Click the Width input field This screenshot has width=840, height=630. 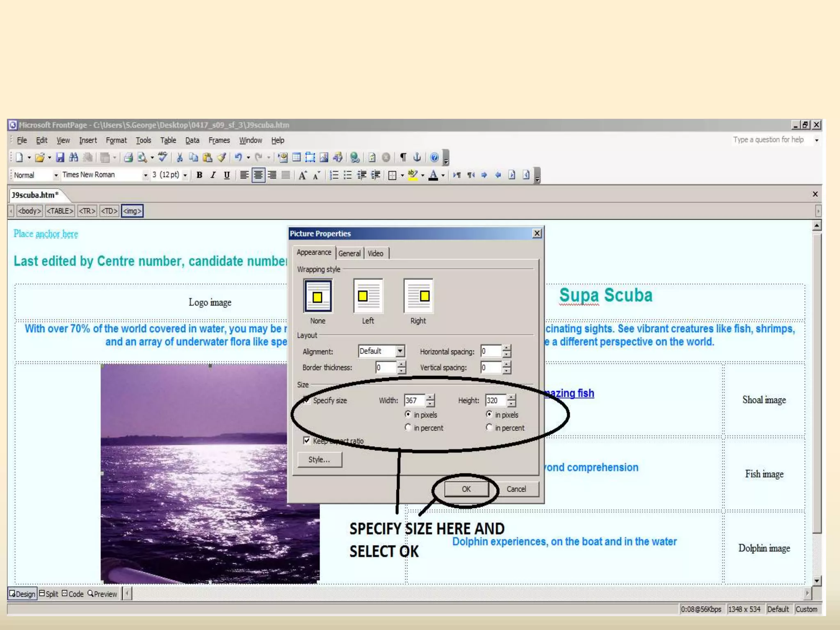click(x=414, y=400)
